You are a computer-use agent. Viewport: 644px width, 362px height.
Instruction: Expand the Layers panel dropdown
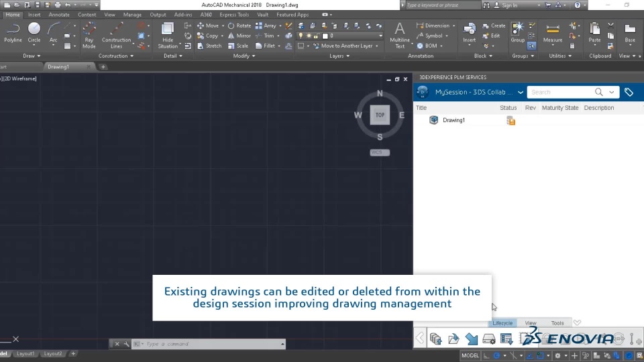[x=339, y=56]
